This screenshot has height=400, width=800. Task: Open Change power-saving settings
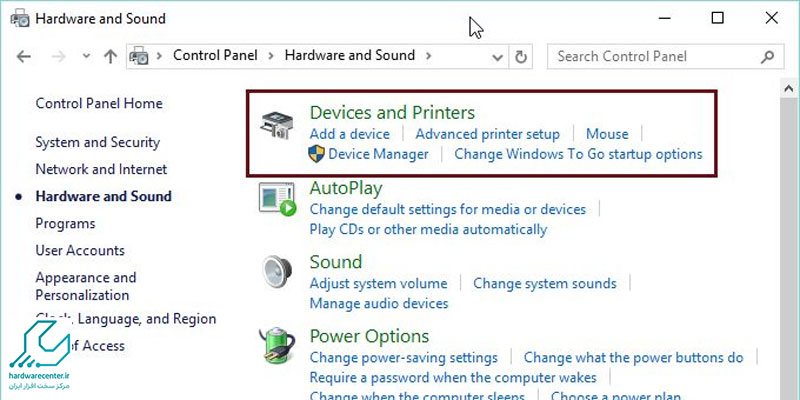click(404, 358)
